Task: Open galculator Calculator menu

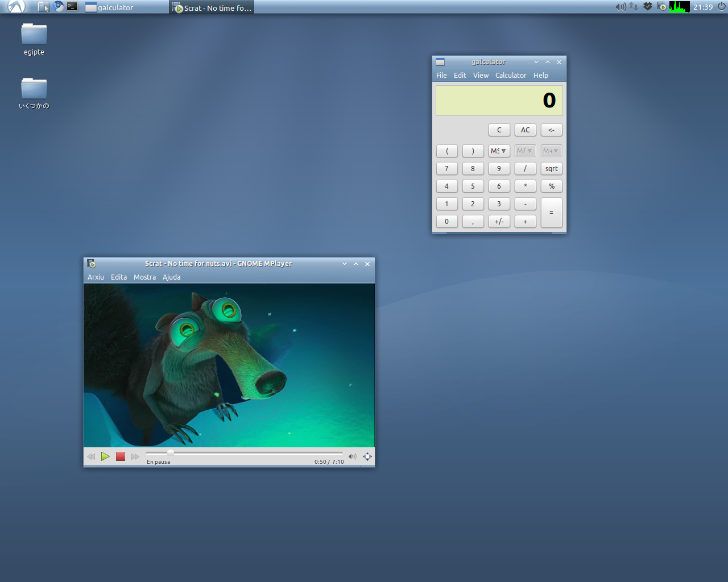Action: [511, 75]
